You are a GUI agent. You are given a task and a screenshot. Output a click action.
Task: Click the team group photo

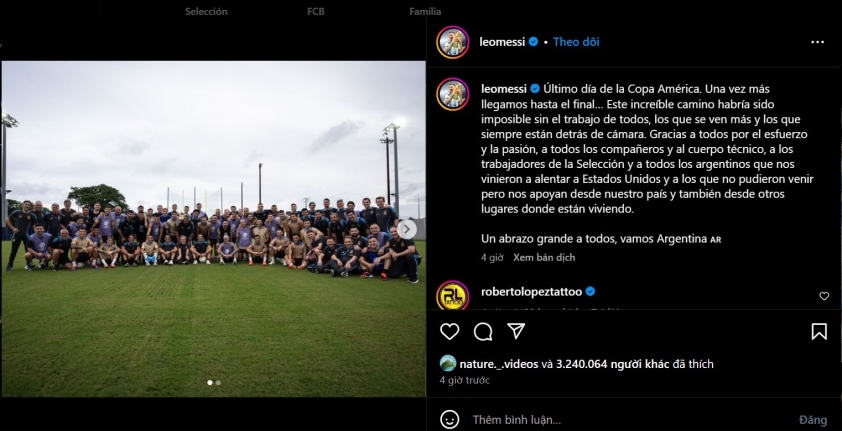pyautogui.click(x=213, y=229)
